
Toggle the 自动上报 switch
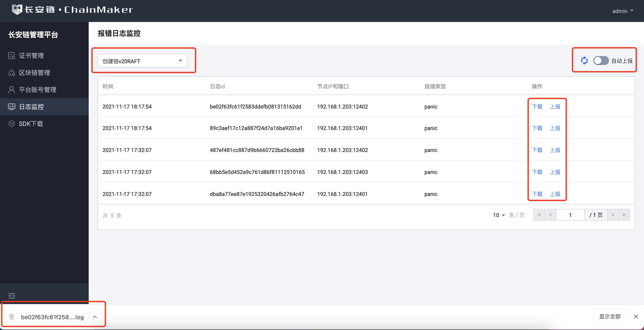(601, 61)
